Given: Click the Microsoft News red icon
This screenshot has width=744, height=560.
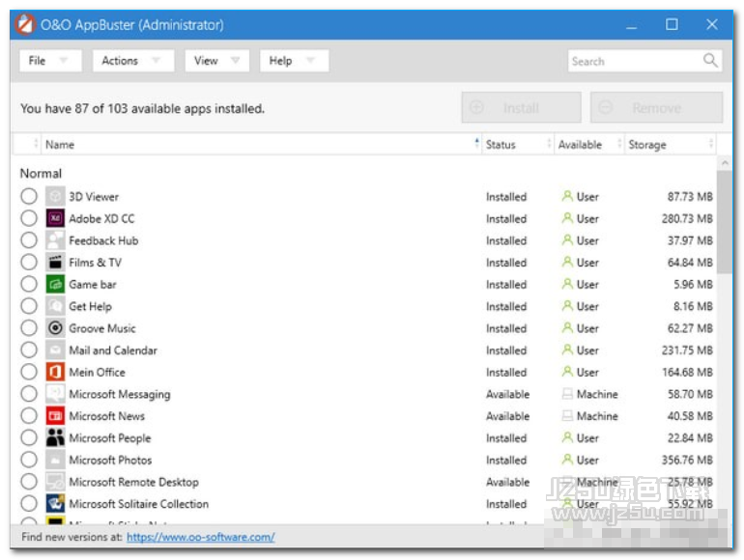Looking at the screenshot, I should pyautogui.click(x=55, y=416).
